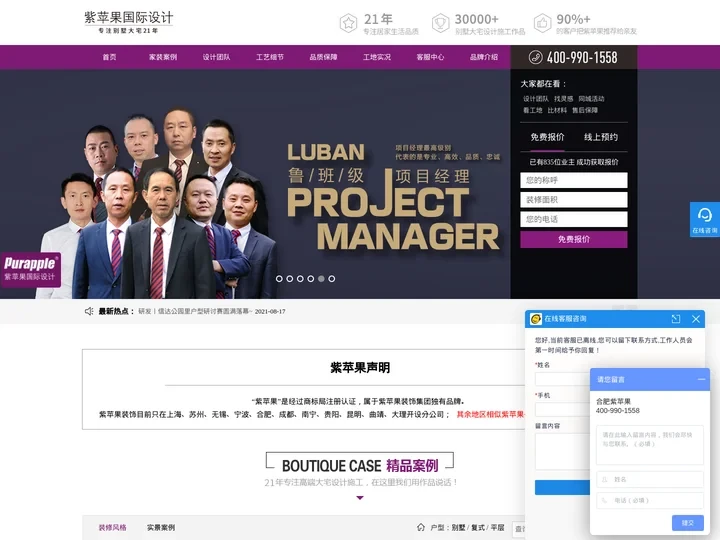Select the third banner carousel dot
The width and height of the screenshot is (720, 540).
pos(300,279)
